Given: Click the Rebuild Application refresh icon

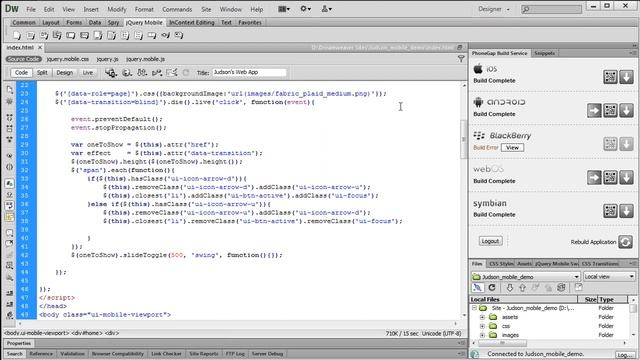Looking at the screenshot, I should tap(625, 242).
